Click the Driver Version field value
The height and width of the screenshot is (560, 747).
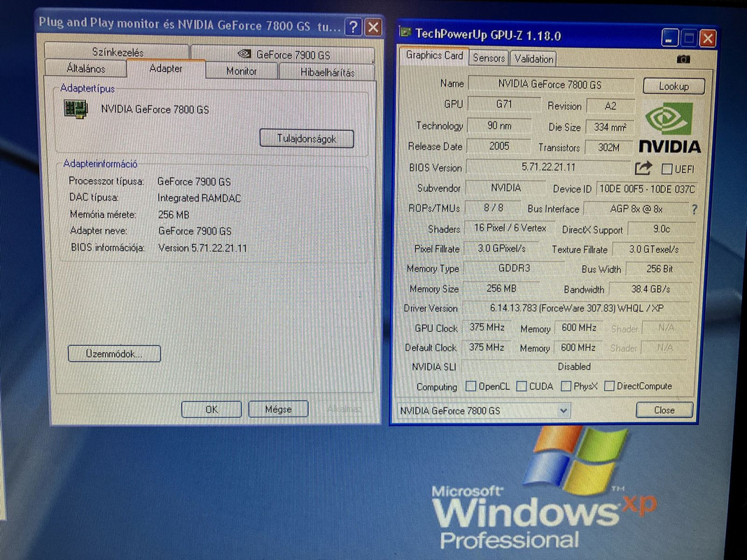click(575, 308)
